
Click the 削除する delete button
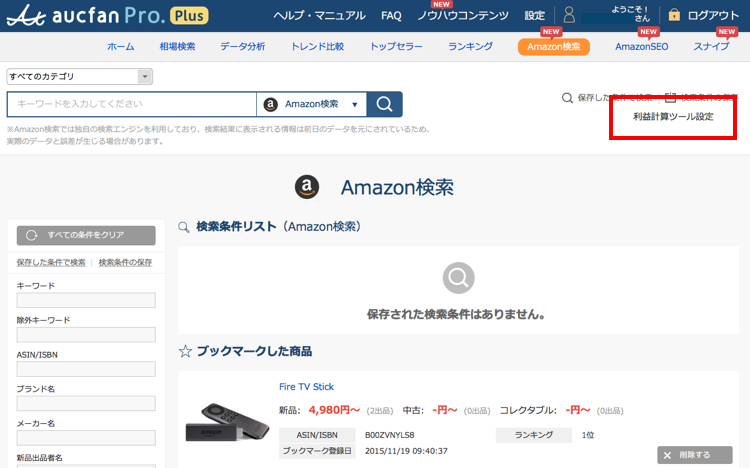point(701,455)
